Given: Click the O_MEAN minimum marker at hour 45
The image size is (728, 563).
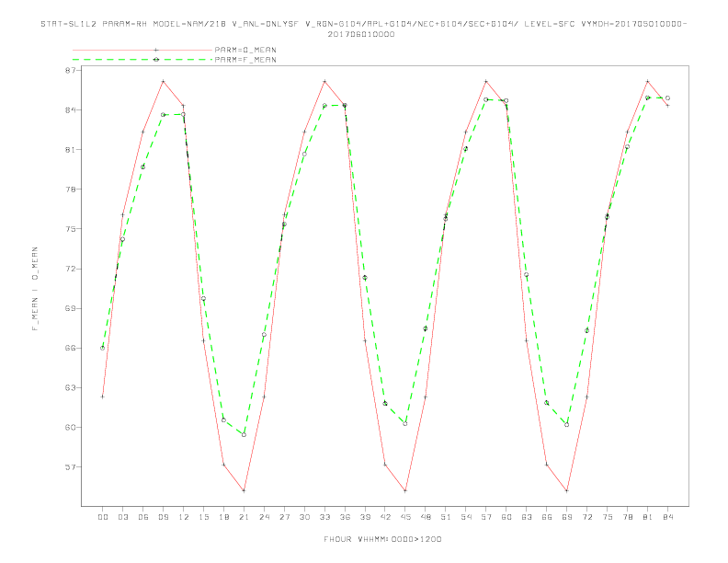Looking at the screenshot, I should pos(405,490).
